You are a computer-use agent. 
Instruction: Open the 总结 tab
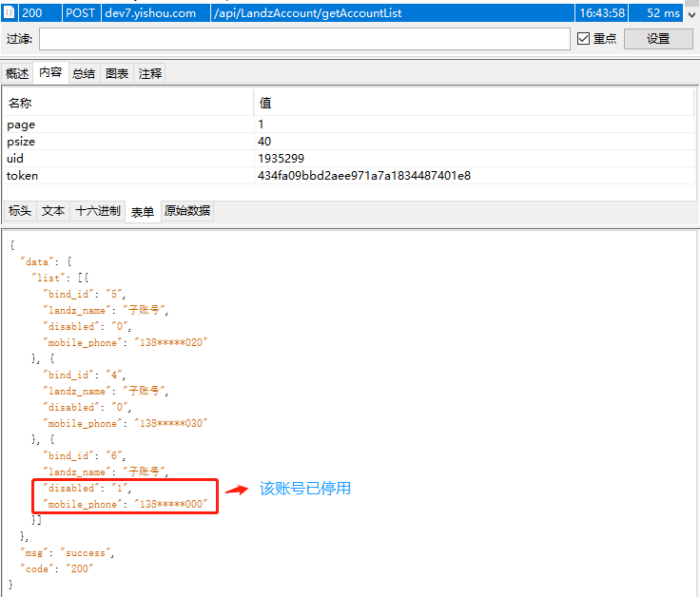point(84,73)
